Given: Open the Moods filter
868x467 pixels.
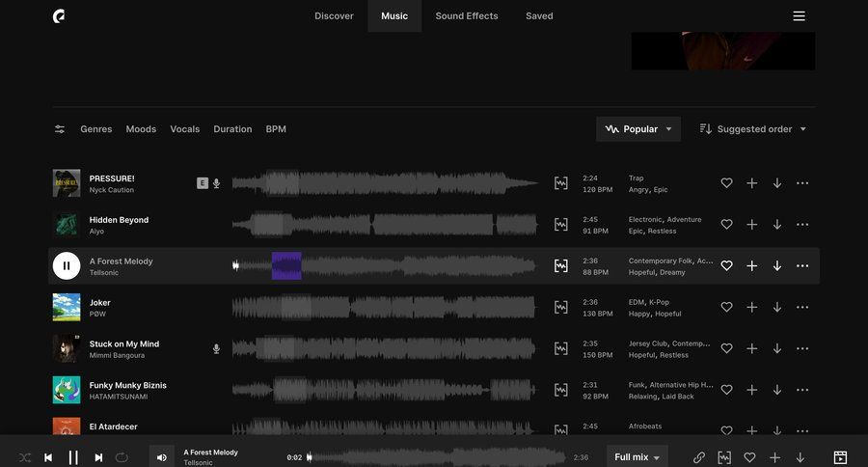Looking at the screenshot, I should [141, 129].
